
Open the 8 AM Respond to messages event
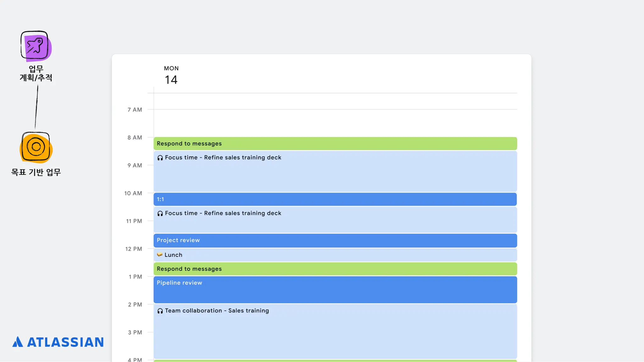[335, 144]
